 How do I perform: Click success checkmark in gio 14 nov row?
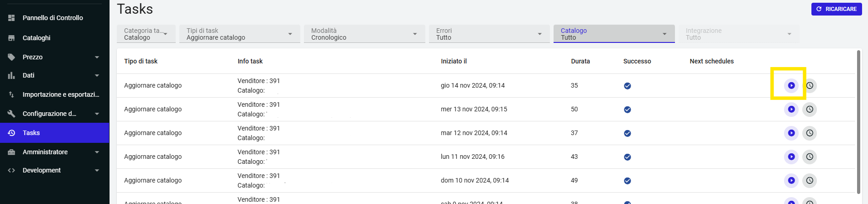(627, 86)
